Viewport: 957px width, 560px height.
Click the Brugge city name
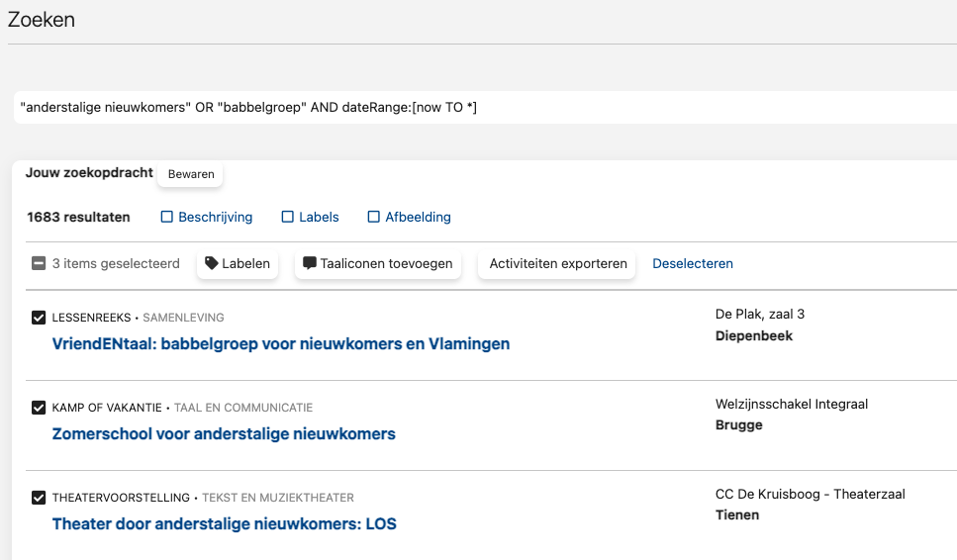(738, 425)
